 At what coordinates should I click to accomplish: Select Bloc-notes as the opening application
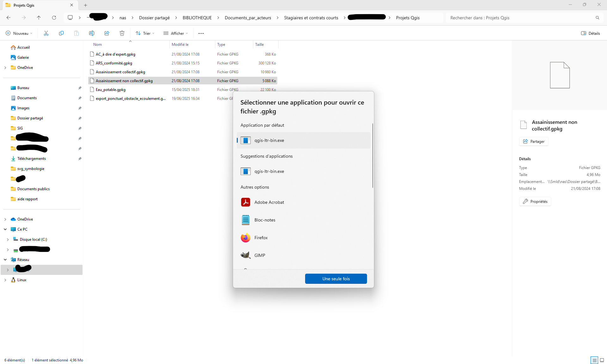[265, 220]
